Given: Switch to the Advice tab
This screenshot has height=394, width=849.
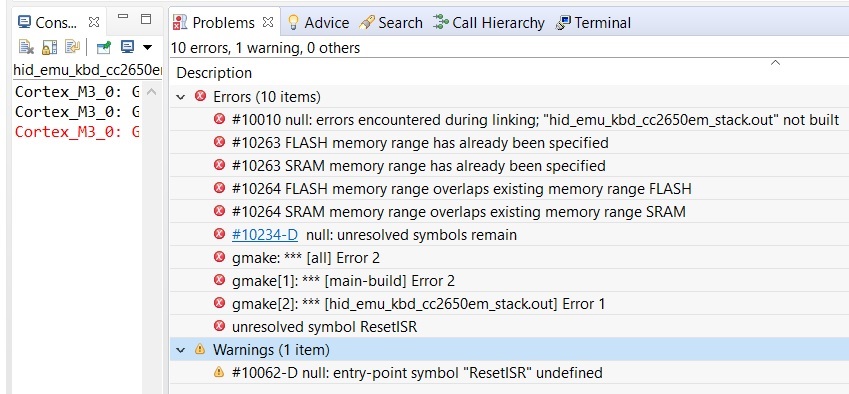Looking at the screenshot, I should 318,23.
